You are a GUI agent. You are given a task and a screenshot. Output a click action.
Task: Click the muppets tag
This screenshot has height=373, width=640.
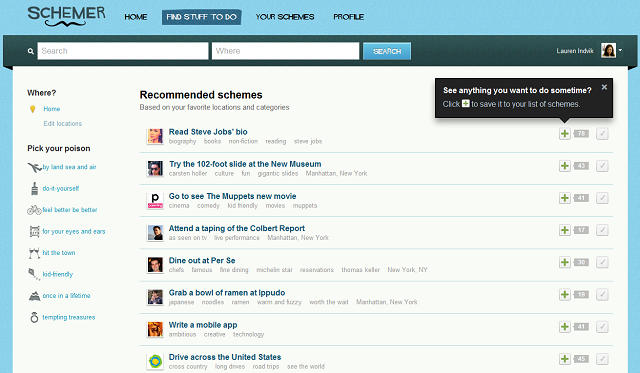pyautogui.click(x=305, y=205)
